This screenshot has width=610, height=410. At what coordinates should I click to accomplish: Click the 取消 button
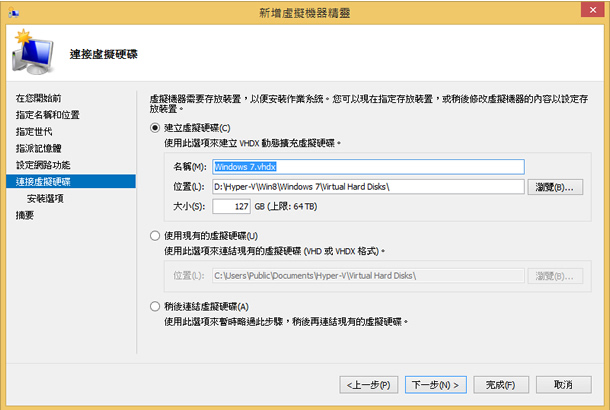pos(563,385)
